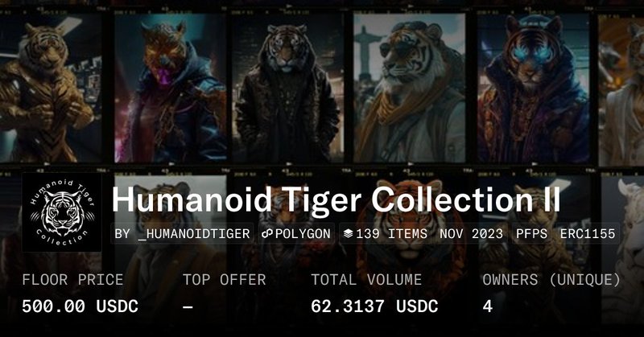Open the partially visible white-suited tiger thumbnail
This screenshot has height=337, width=644.
(621, 91)
